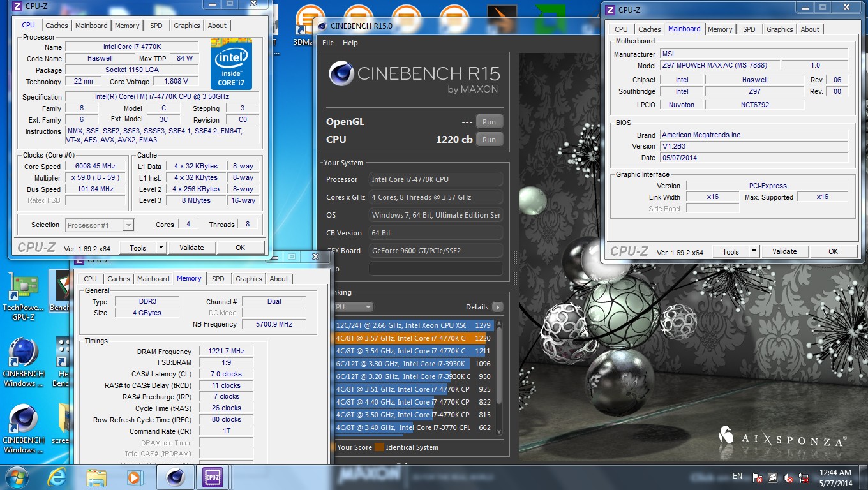Click the CINEBENCH R15.0 title bar icon
Screen dimensions: 868x490
coord(322,26)
